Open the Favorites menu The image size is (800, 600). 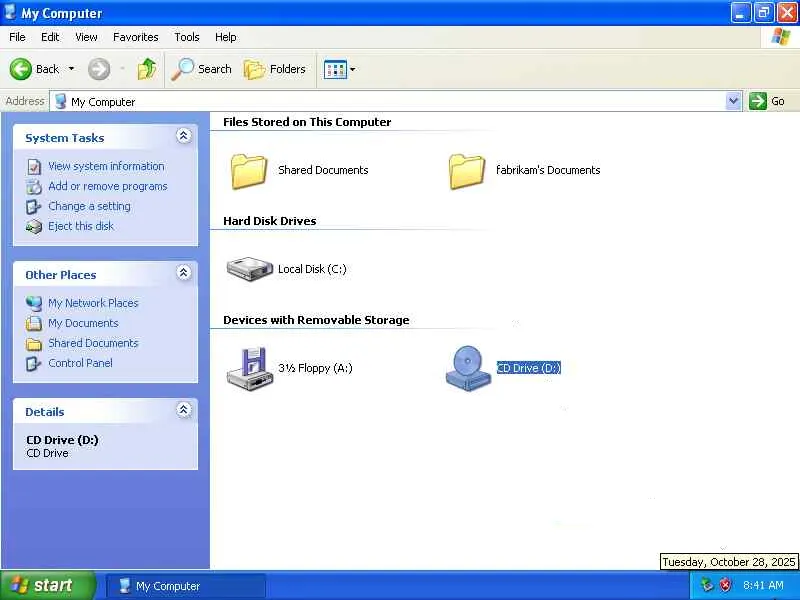(136, 37)
